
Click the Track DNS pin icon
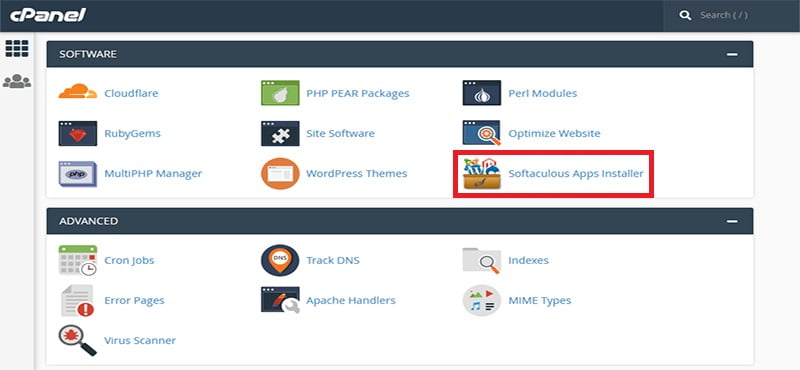click(x=280, y=260)
